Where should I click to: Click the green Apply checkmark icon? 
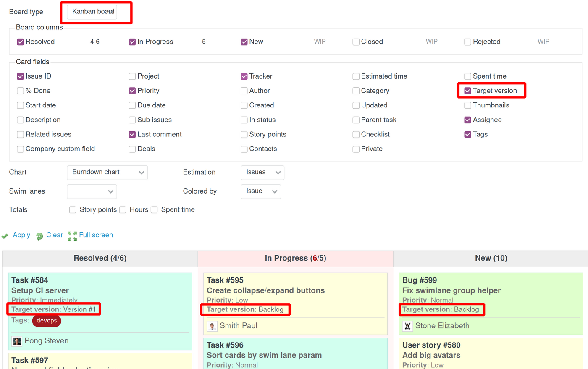click(x=5, y=235)
